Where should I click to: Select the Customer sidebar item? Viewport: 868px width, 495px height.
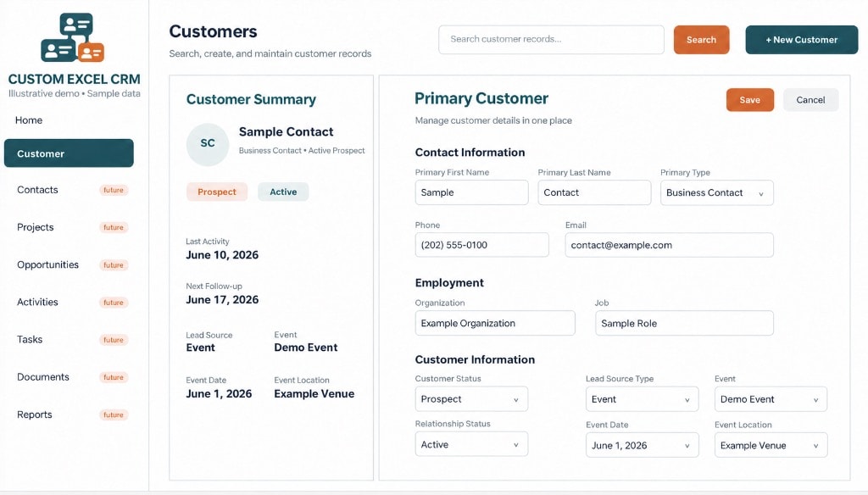point(69,153)
